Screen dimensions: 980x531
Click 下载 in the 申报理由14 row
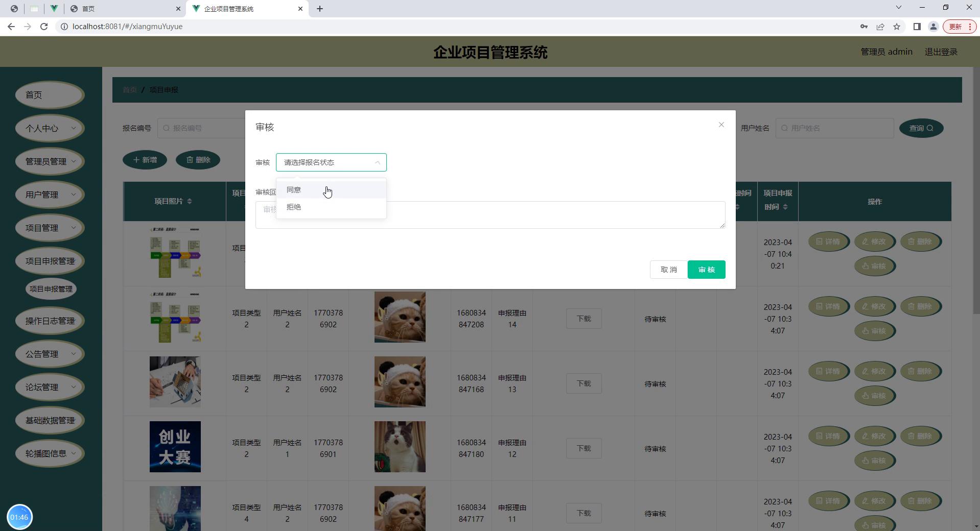tap(584, 319)
